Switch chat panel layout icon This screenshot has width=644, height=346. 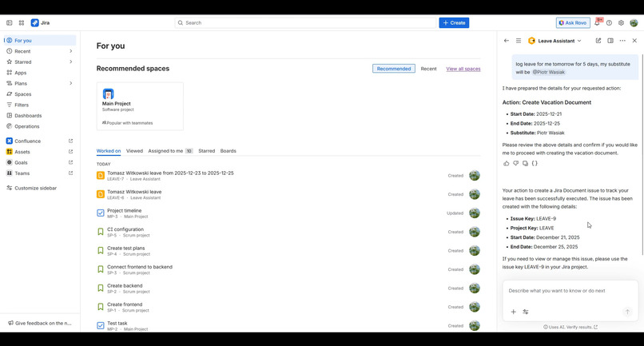coord(610,41)
